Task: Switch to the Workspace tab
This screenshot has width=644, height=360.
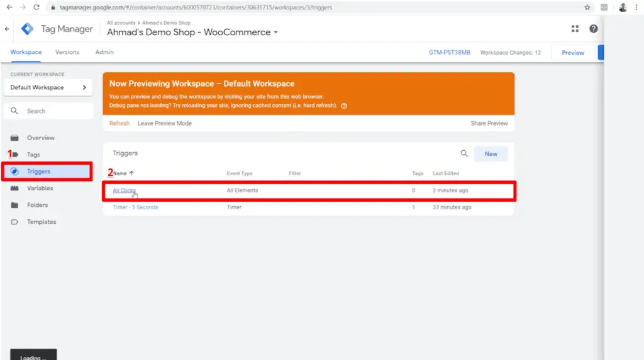Action: pos(26,52)
